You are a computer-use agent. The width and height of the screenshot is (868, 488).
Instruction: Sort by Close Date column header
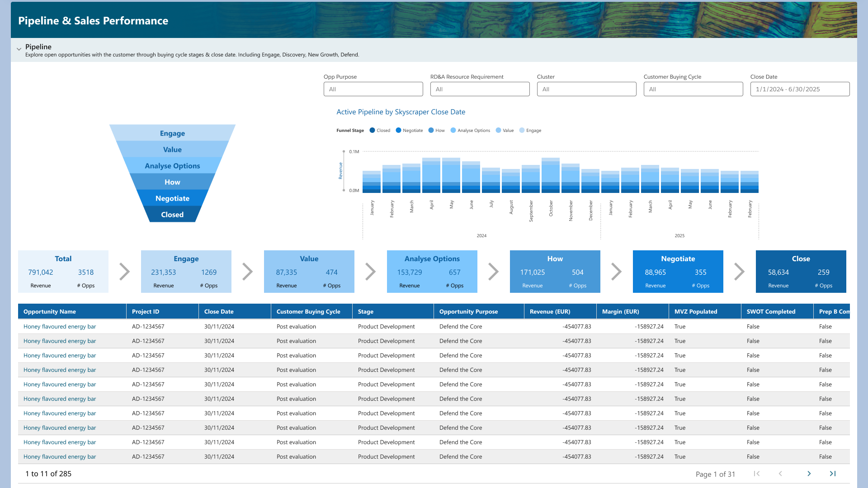click(219, 311)
